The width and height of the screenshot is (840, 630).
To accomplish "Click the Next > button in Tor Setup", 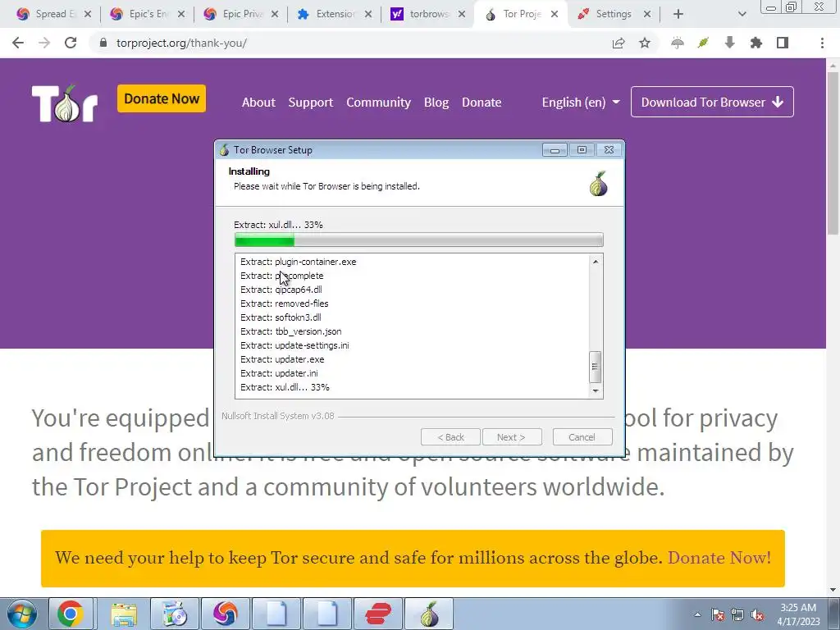I will [512, 437].
